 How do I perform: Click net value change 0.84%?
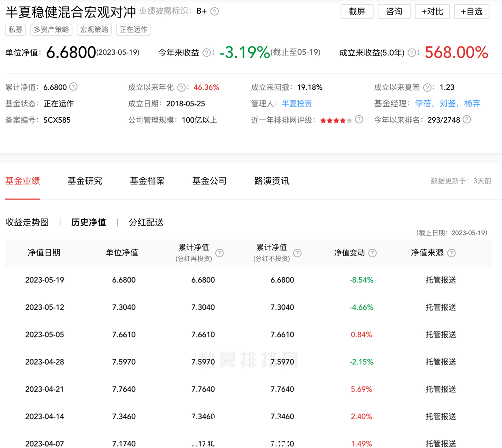(x=361, y=334)
